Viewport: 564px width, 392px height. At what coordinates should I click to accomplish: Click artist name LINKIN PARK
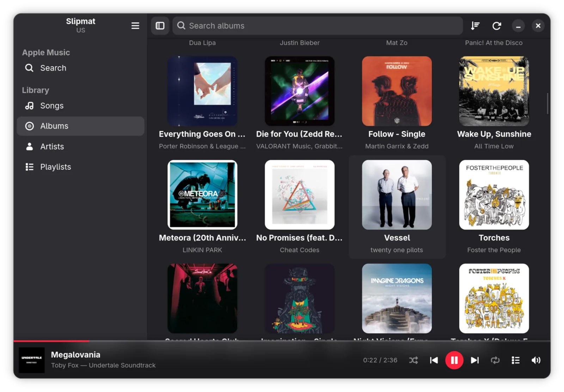(202, 250)
